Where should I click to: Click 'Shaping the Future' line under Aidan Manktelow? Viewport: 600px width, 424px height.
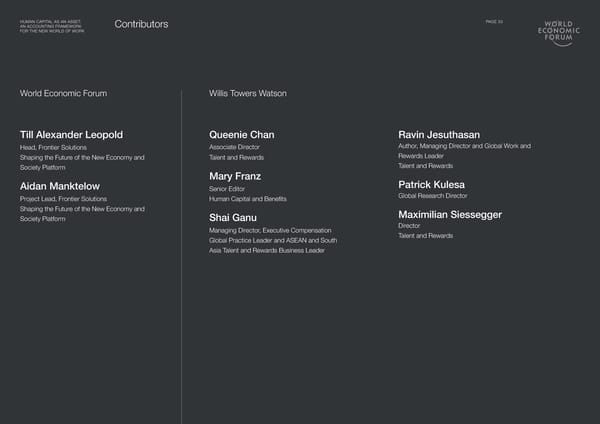point(82,209)
